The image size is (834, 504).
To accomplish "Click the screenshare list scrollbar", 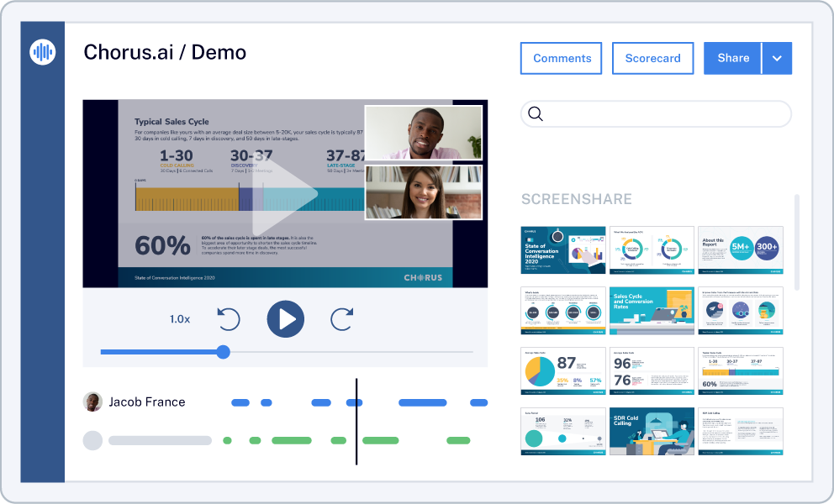I will (797, 243).
